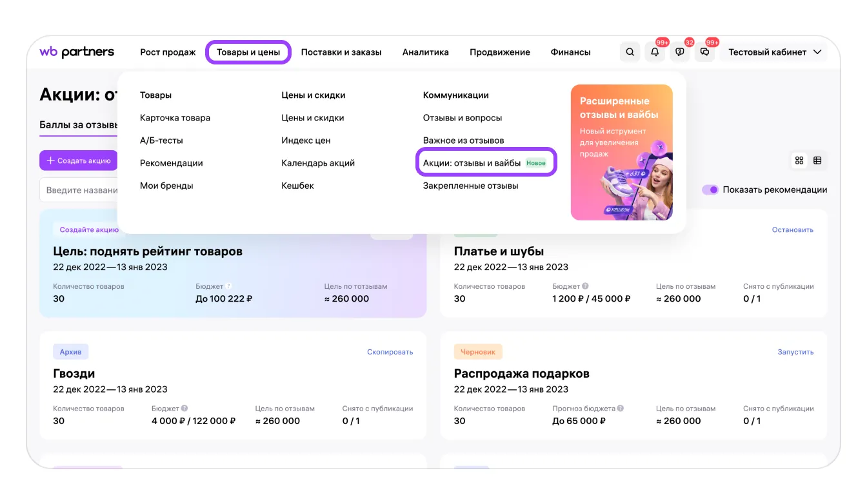The height and width of the screenshot is (504, 867).
Task: Click the wb partners logo
Action: click(77, 52)
